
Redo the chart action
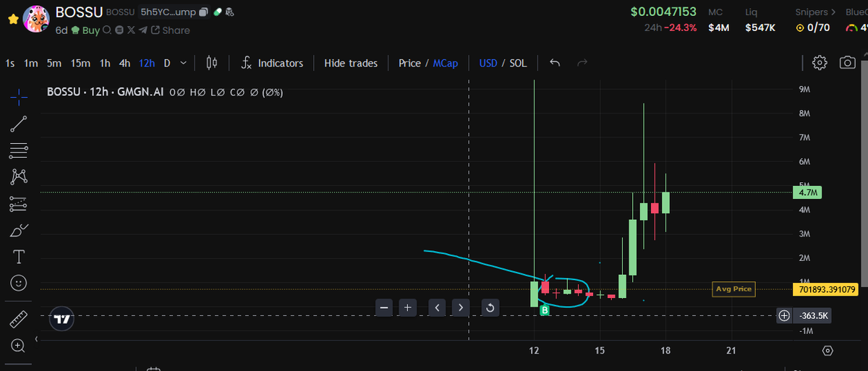pos(582,63)
